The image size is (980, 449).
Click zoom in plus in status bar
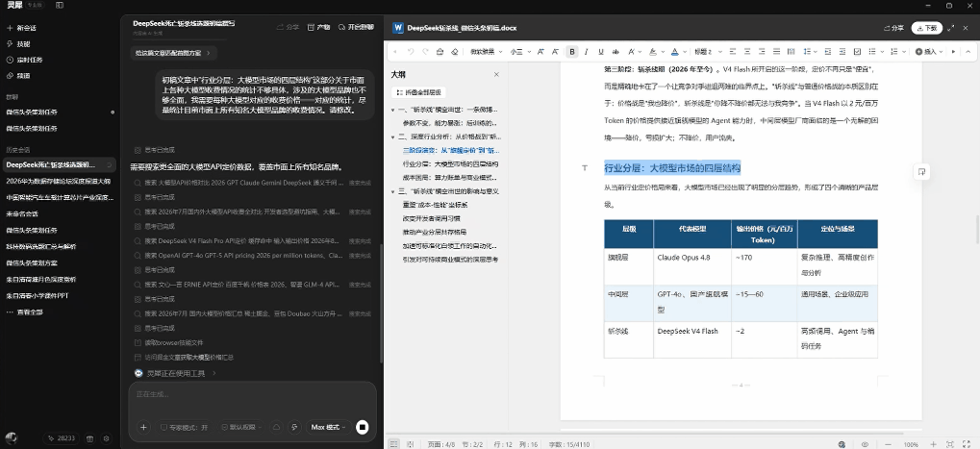(933, 444)
